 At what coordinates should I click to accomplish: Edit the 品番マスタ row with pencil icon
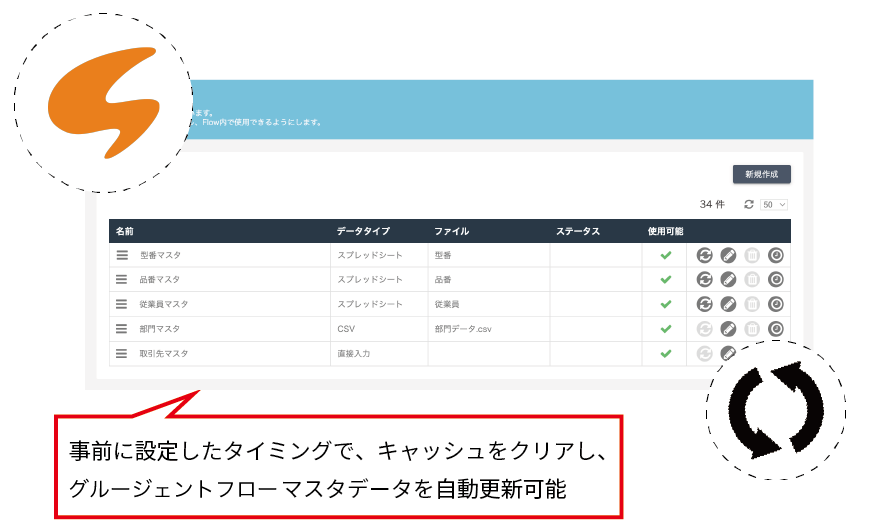coord(728,279)
